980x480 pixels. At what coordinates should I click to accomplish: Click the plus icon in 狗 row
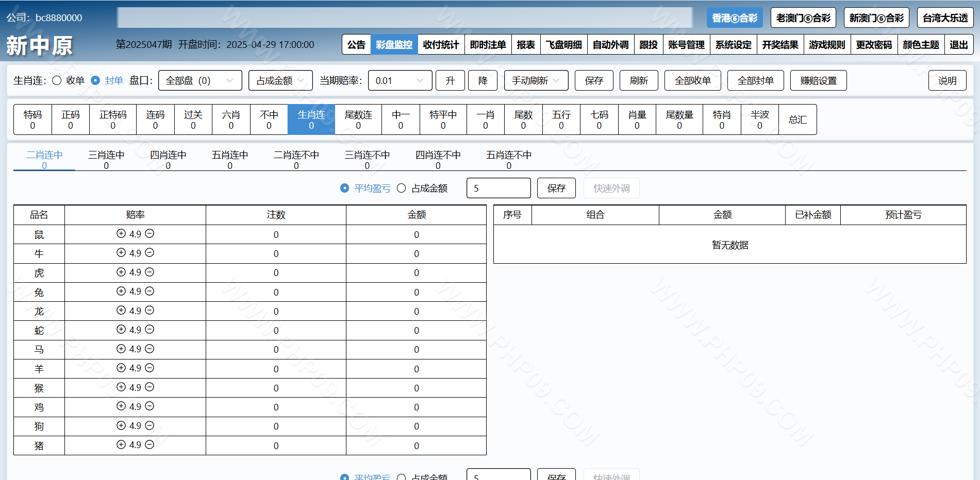(x=121, y=425)
